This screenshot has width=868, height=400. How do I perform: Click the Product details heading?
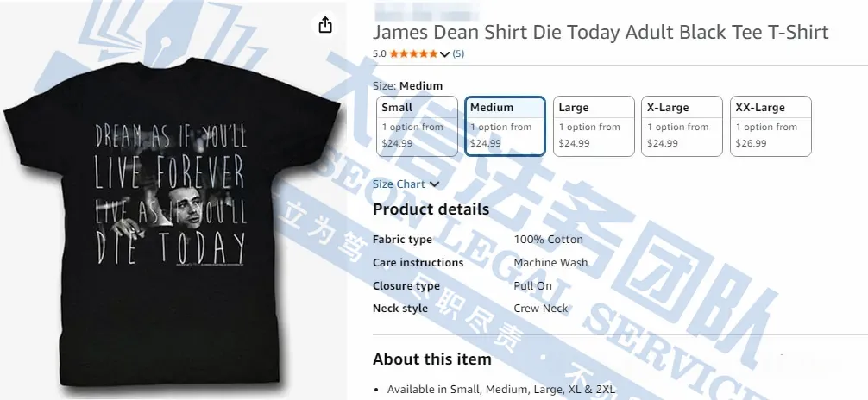click(x=431, y=209)
